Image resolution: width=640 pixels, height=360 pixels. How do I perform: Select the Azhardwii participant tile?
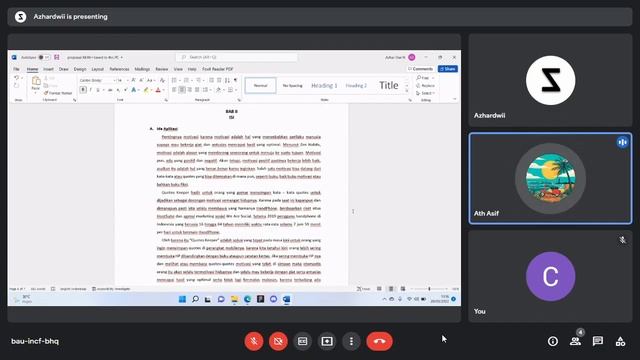point(550,80)
